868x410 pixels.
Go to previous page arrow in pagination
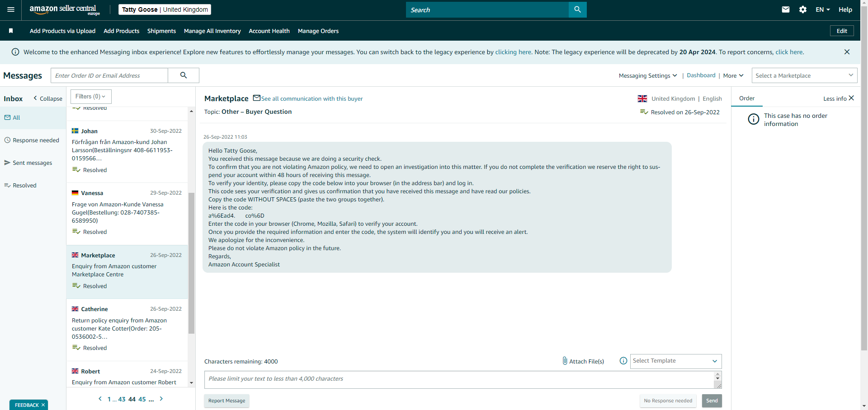coord(100,399)
